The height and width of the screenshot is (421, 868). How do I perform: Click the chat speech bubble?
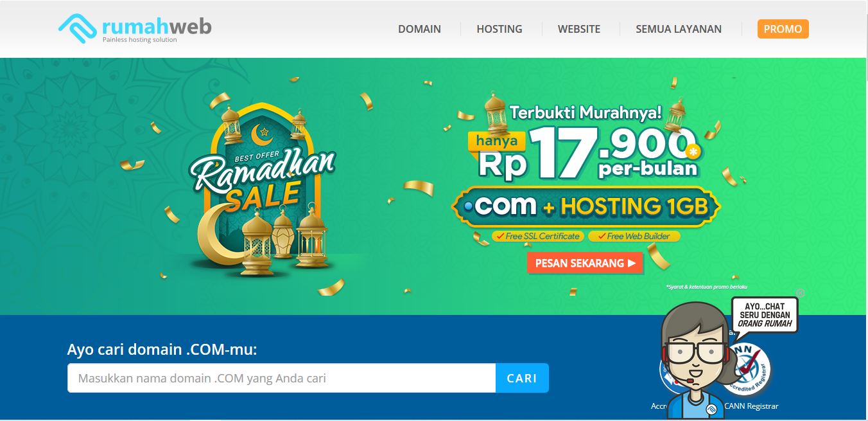tap(764, 315)
